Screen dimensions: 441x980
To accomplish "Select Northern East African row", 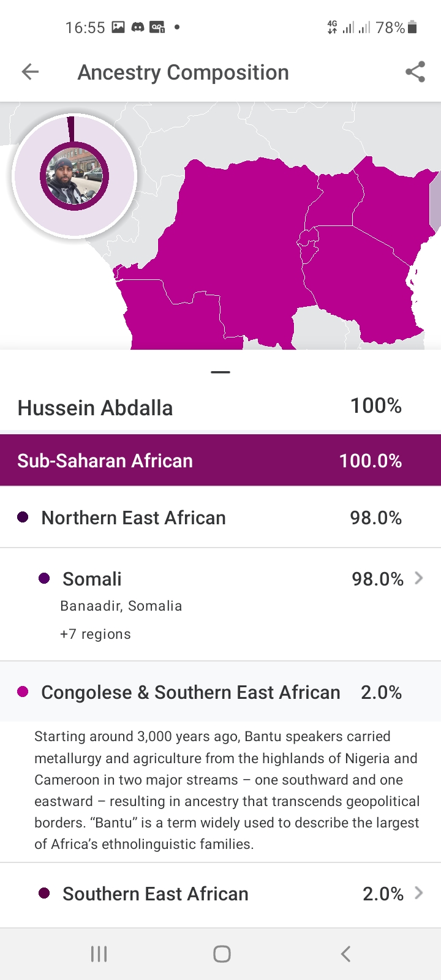I will point(221,518).
